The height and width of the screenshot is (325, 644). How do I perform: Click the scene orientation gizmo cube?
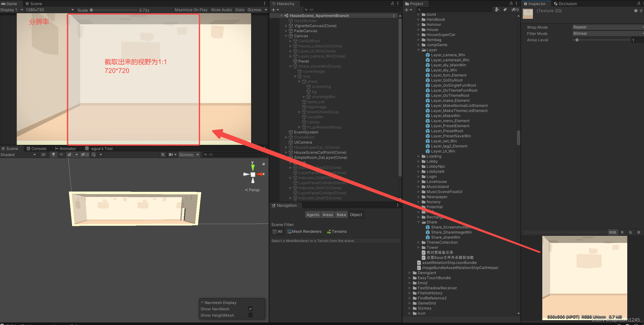(253, 174)
